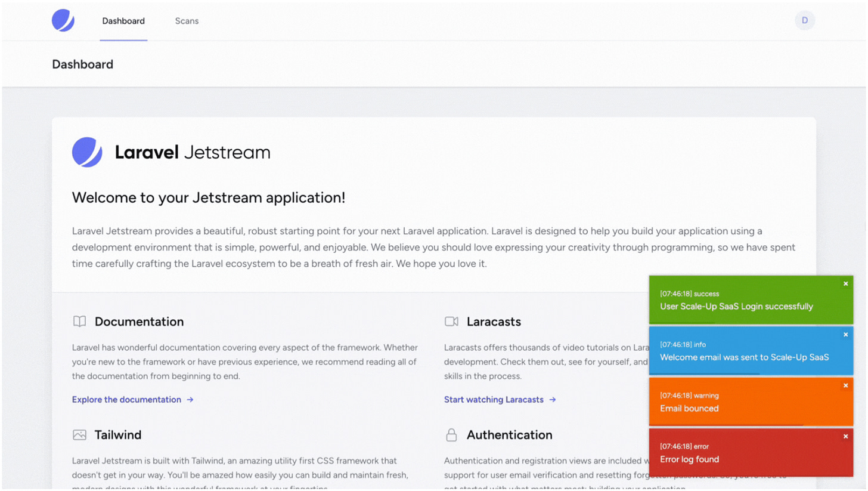Close the orange warning notification

[x=845, y=385]
